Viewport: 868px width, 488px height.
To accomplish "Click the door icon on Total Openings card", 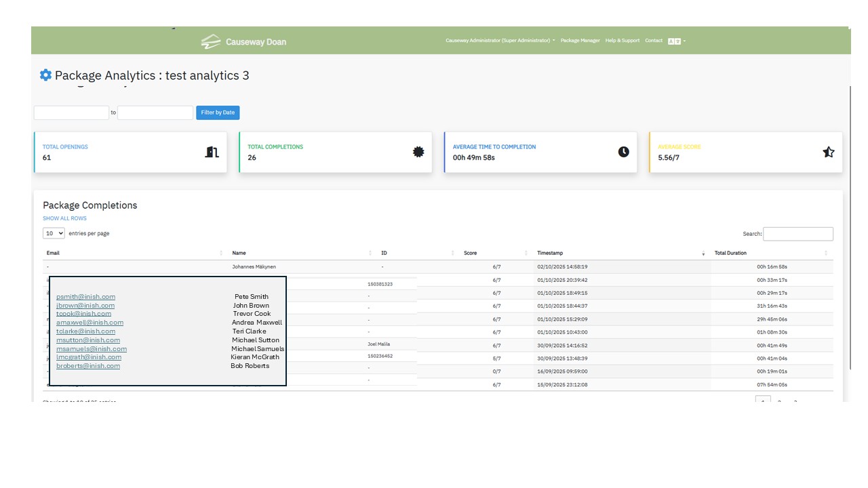I will tap(212, 152).
